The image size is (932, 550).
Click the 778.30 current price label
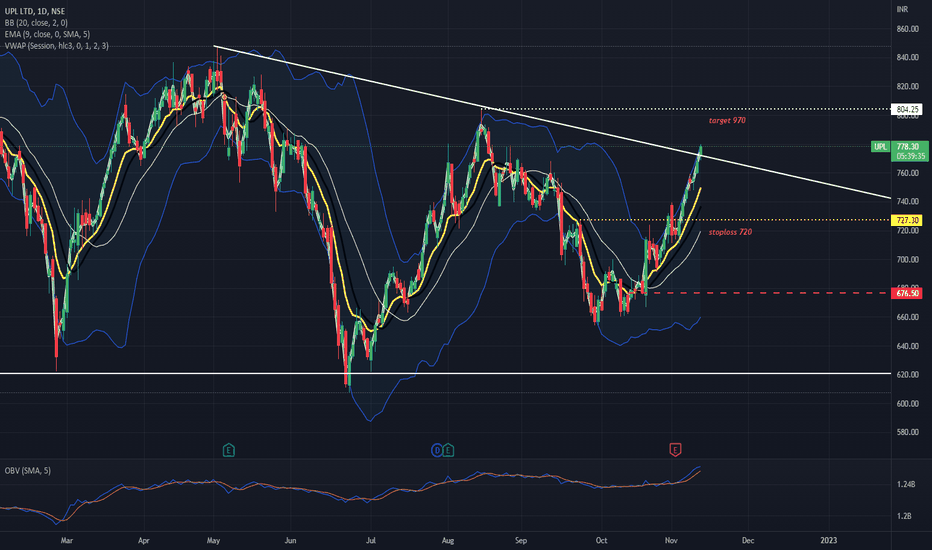click(x=908, y=146)
